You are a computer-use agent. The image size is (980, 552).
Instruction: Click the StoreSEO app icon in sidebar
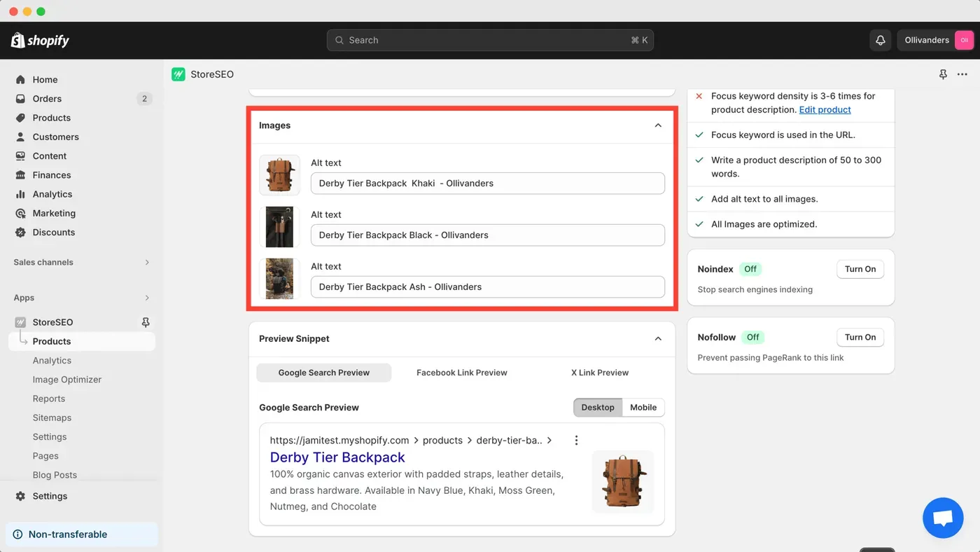(20, 322)
